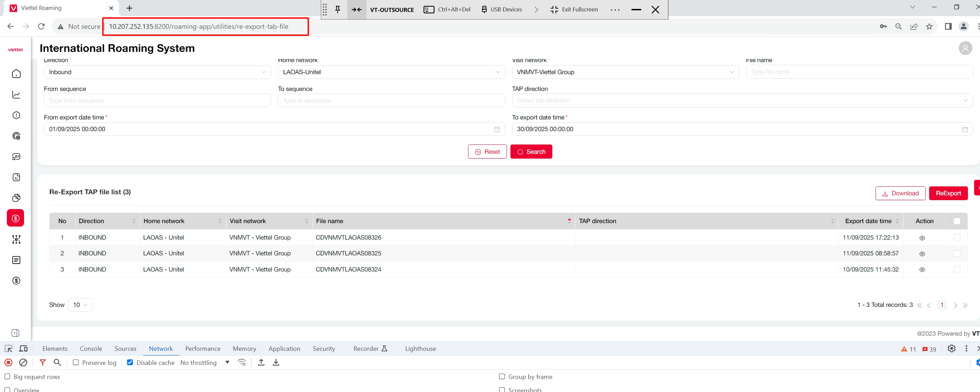Expand the sidebar collapse toggle icon
Image resolution: width=980 pixels, height=392 pixels.
(x=15, y=333)
